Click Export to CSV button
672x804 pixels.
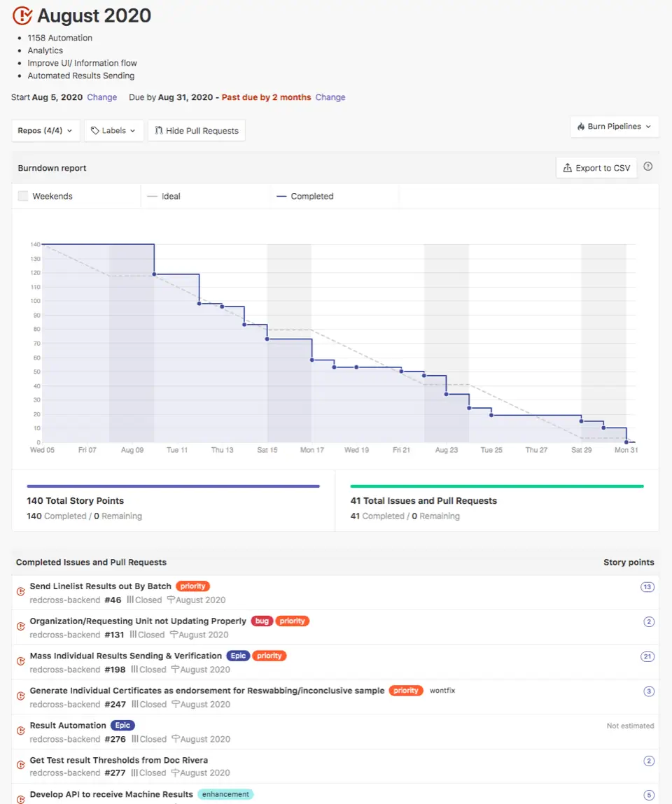click(596, 168)
